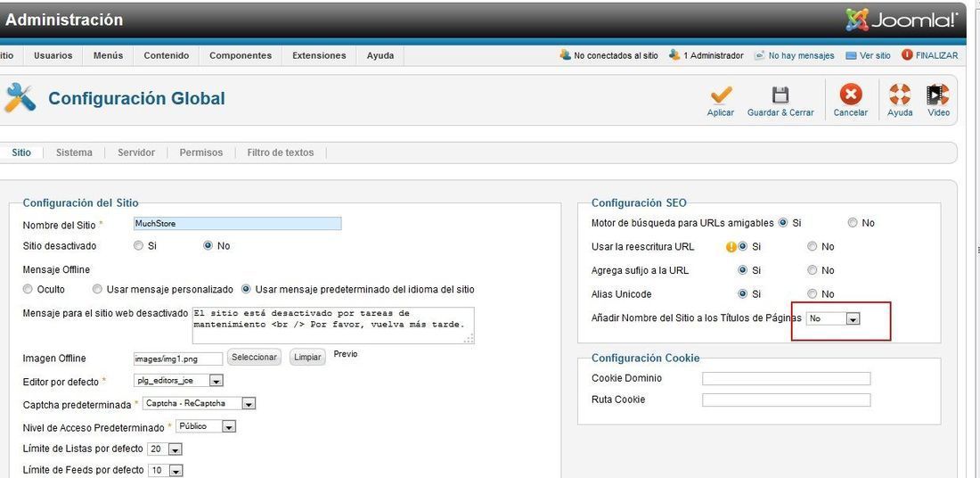Set Agrega sufijo a la URL to No

click(812, 270)
